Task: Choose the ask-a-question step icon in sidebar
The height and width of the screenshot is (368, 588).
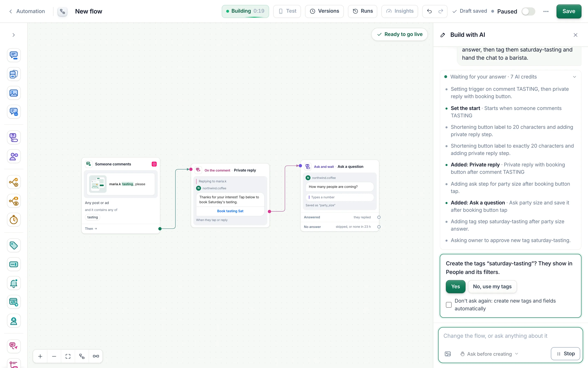Action: 14,138
